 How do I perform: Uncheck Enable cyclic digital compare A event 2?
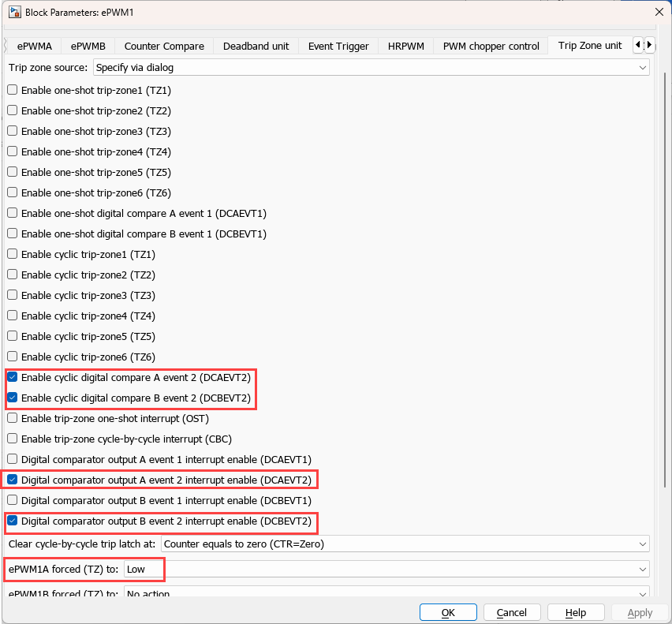13,377
